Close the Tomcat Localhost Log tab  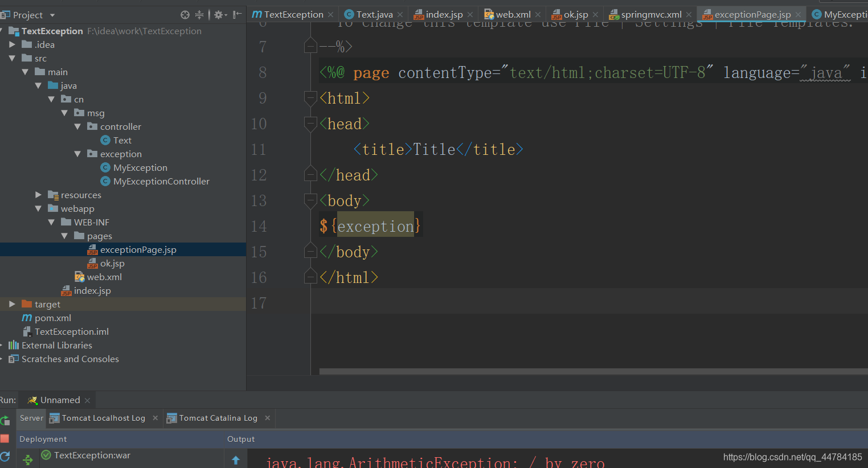click(x=155, y=418)
